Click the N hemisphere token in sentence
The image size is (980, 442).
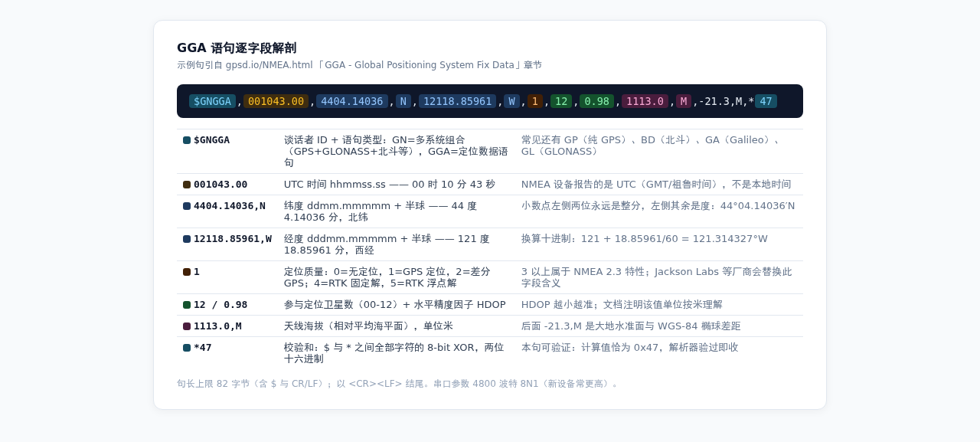(x=403, y=101)
